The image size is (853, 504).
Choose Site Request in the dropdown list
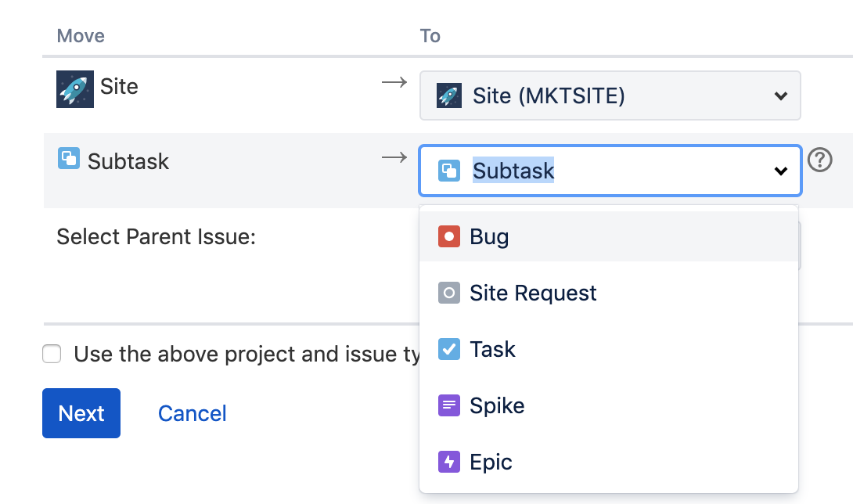pos(533,293)
